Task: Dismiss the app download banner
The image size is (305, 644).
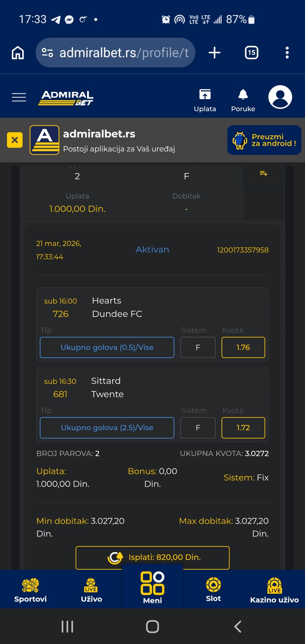Action: (x=15, y=140)
